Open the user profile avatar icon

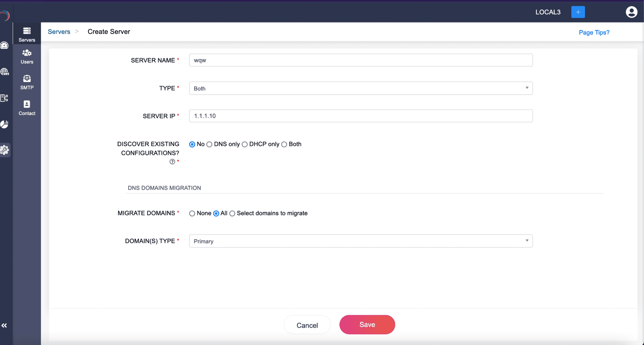tap(631, 12)
